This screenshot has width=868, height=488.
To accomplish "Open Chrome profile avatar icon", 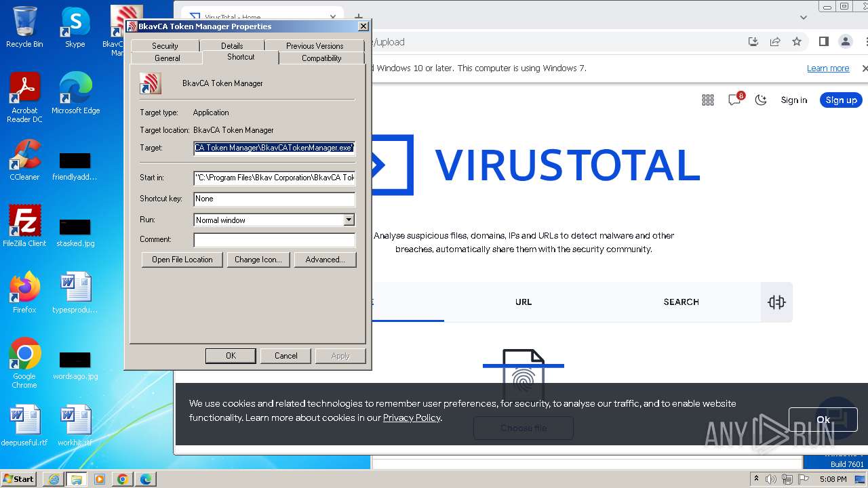I will [x=846, y=41].
